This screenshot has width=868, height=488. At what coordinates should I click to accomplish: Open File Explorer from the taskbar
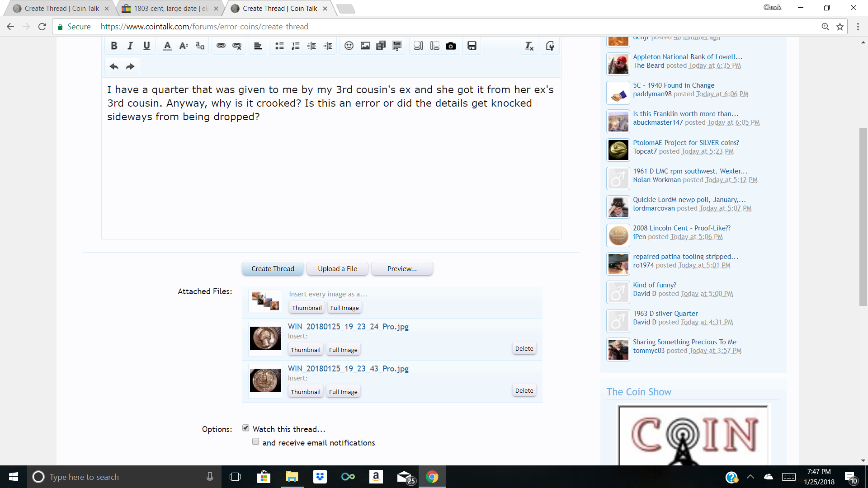coord(292,477)
